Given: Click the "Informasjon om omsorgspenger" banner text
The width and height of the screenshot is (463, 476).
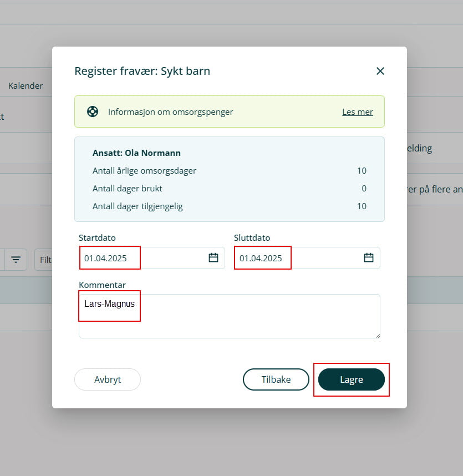Looking at the screenshot, I should pyautogui.click(x=170, y=112).
